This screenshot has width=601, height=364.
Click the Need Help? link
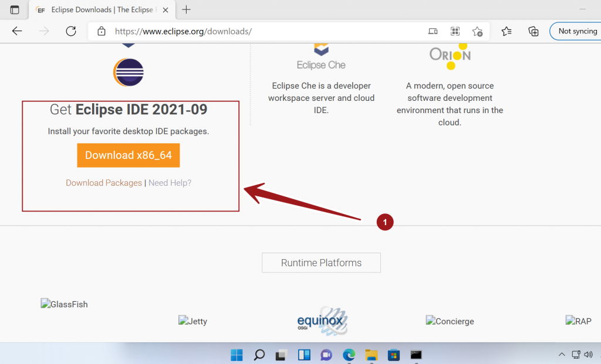pyautogui.click(x=170, y=183)
